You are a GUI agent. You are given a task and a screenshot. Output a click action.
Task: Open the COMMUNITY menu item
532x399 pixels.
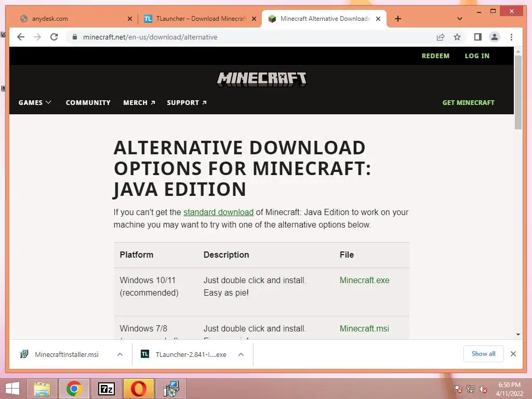click(88, 102)
